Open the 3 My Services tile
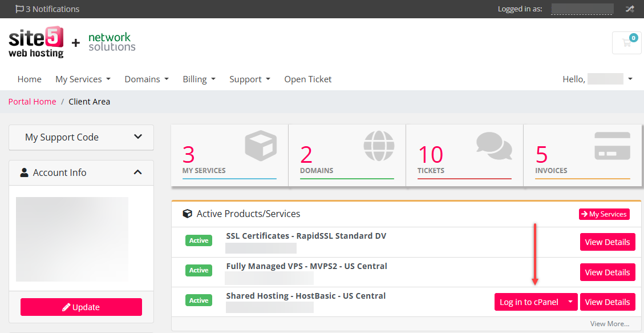Screen dimensions: 644x333 pyautogui.click(x=229, y=155)
